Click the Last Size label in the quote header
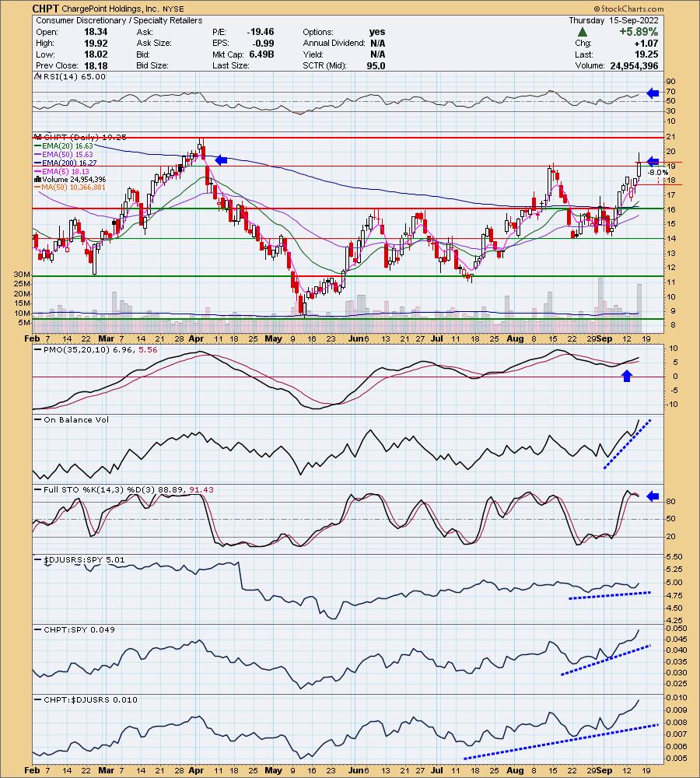700x778 pixels. [231, 65]
